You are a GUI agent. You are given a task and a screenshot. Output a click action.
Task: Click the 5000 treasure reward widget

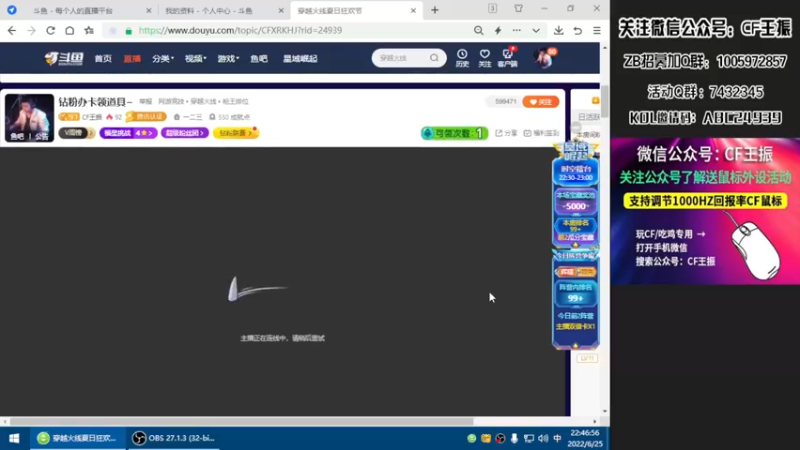[576, 203]
